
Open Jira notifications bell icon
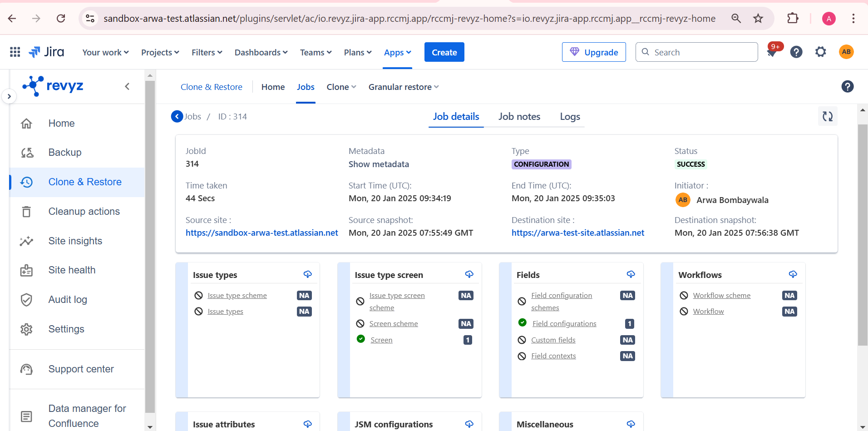771,52
